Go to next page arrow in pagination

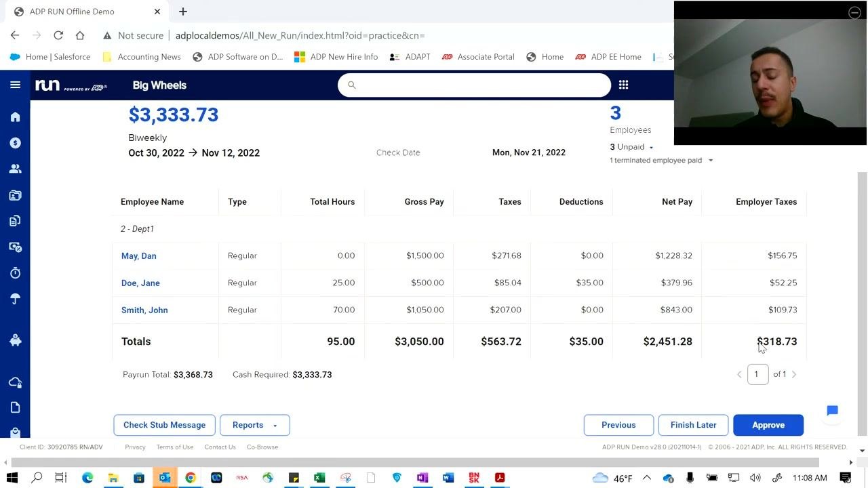click(x=794, y=374)
